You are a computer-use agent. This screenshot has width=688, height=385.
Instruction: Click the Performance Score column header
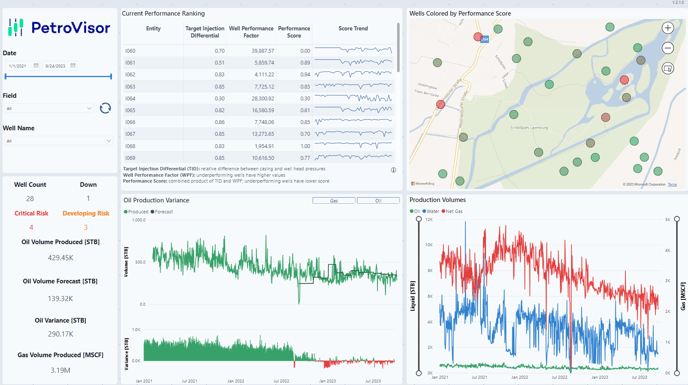pyautogui.click(x=294, y=32)
